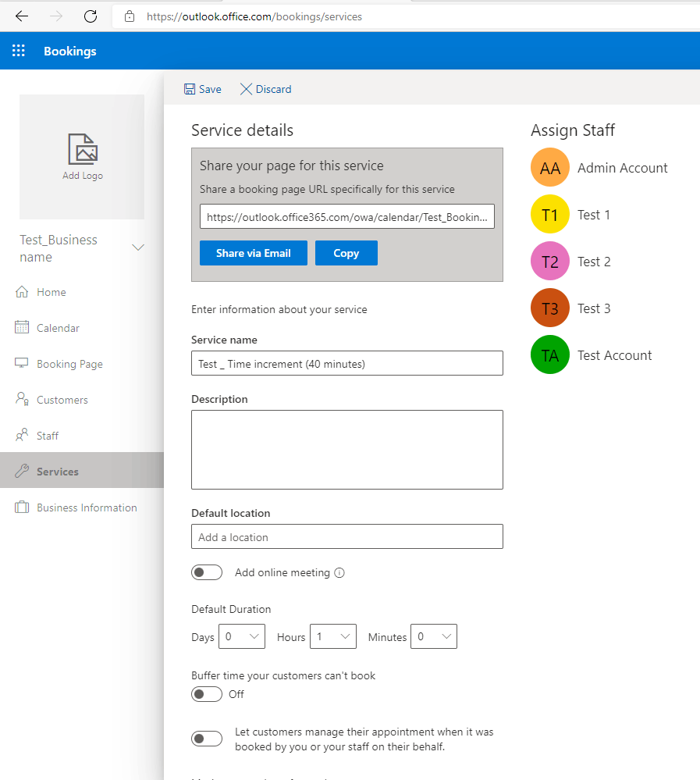Click the Customers person icon
700x780 pixels.
(22, 398)
